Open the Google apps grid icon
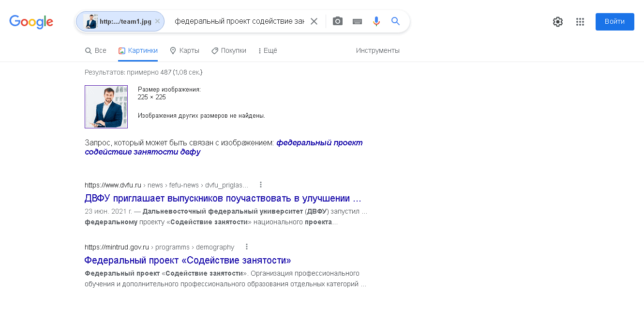This screenshot has height=311, width=644. (x=580, y=21)
